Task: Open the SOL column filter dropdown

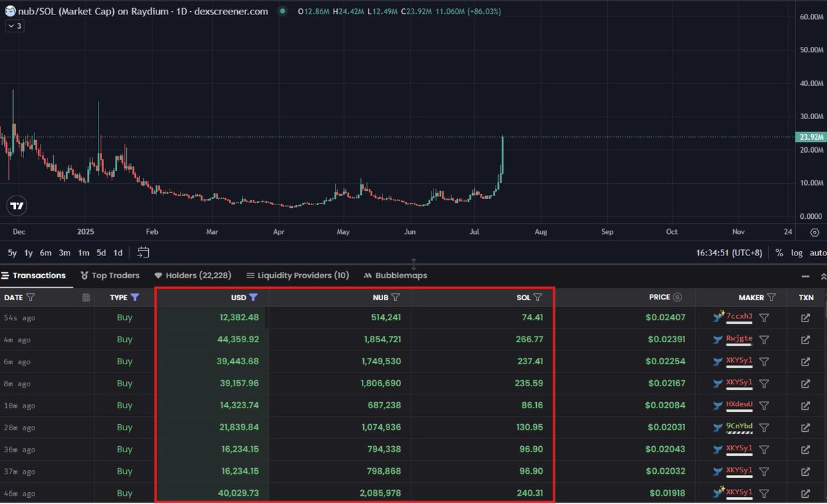Action: [538, 297]
